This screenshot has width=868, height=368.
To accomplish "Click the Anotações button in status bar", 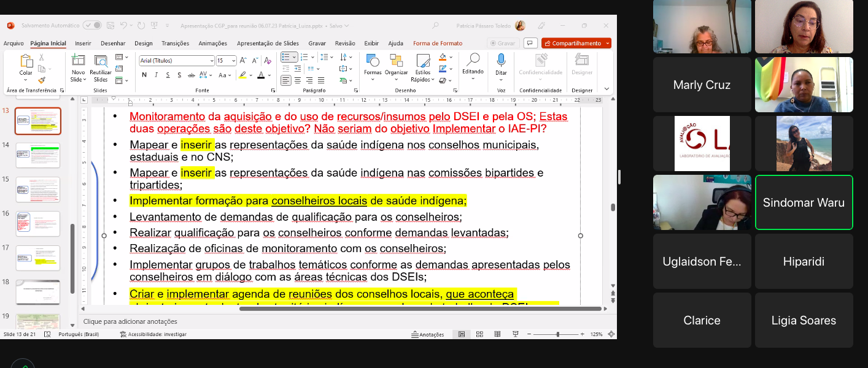I will [428, 334].
